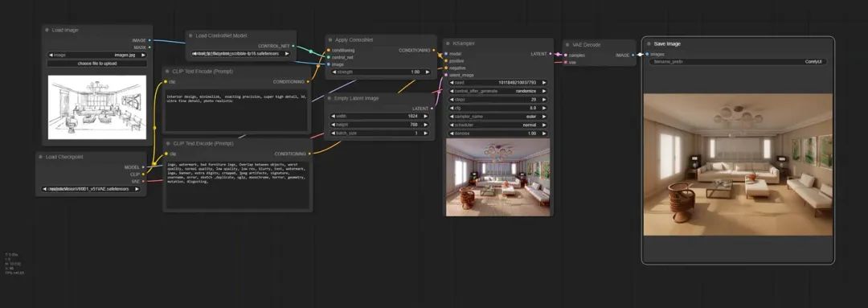Click the IMAGE output socket on Load Image
Image resolution: width=868 pixels, height=308 pixels.
pos(149,40)
